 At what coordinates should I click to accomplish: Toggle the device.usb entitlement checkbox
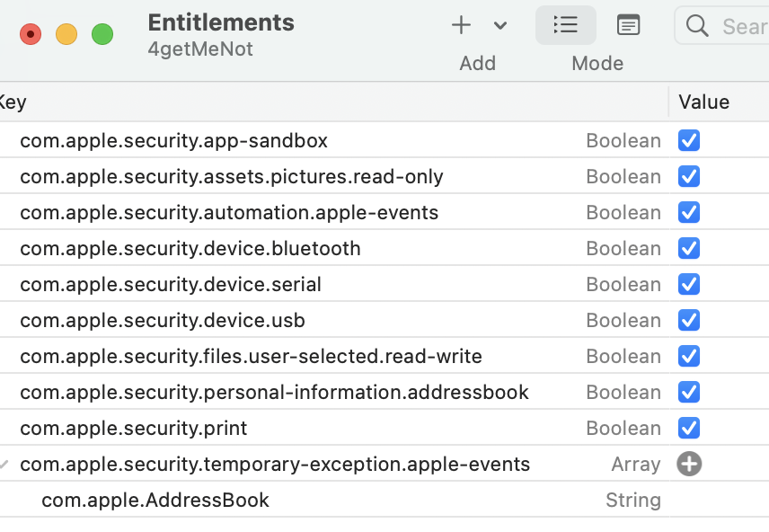tap(689, 320)
